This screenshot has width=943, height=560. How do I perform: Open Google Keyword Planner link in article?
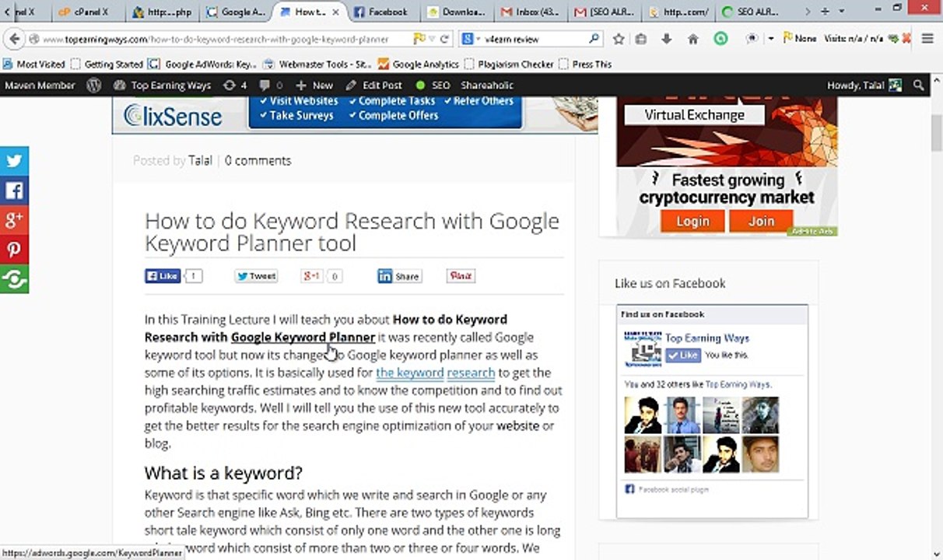click(303, 338)
